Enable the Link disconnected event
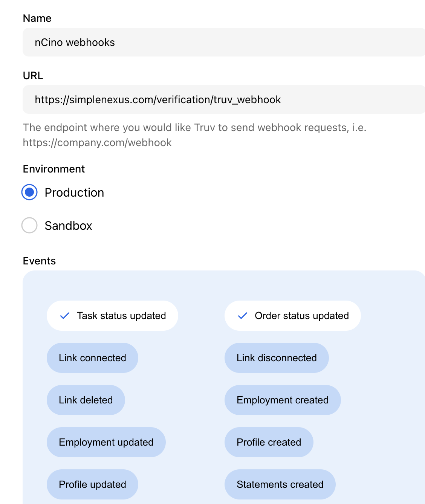This screenshot has width=425, height=504. coord(277,358)
